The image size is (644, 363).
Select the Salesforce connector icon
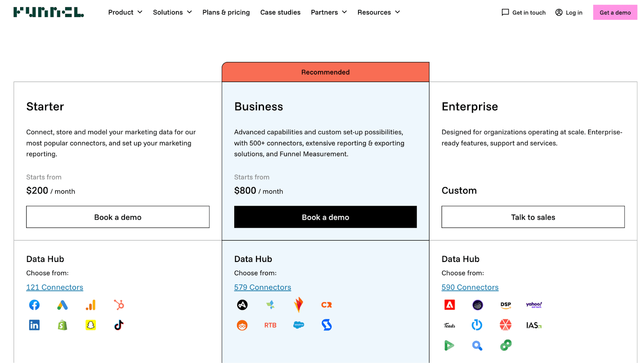pos(299,325)
